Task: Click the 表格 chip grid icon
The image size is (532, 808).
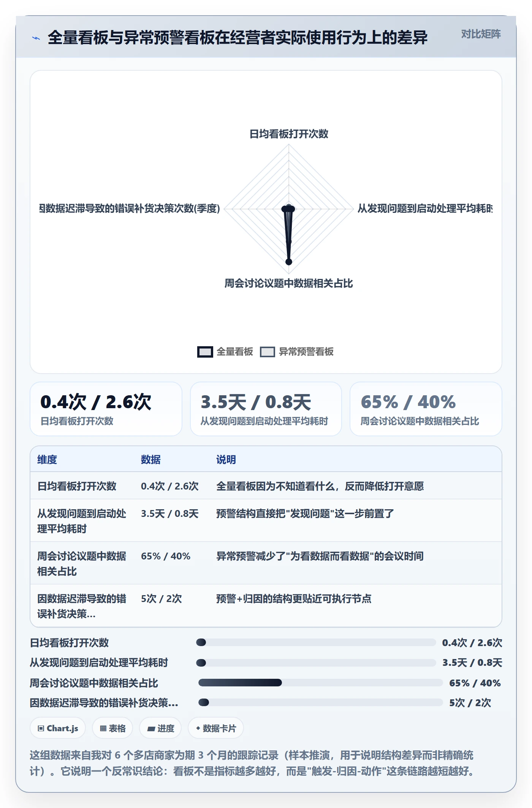Action: pyautogui.click(x=103, y=729)
